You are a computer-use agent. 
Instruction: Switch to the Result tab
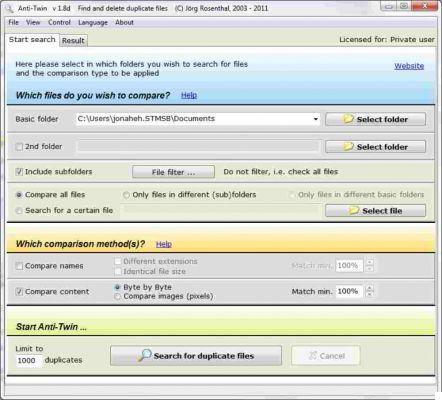point(73,41)
